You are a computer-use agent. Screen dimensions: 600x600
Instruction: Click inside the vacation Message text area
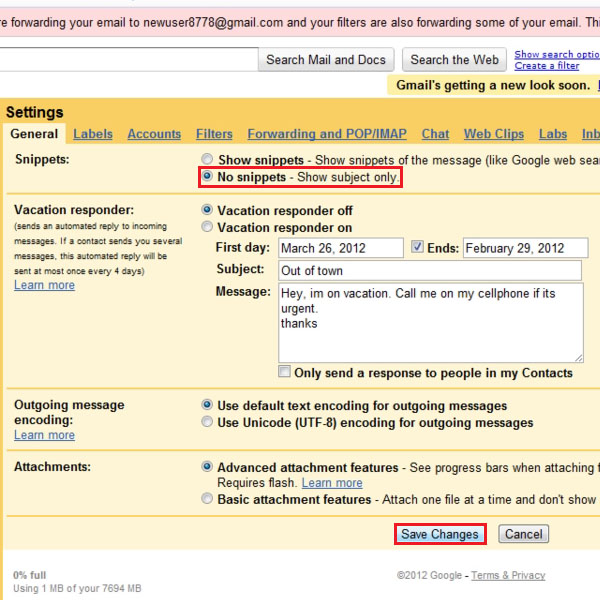(431, 323)
